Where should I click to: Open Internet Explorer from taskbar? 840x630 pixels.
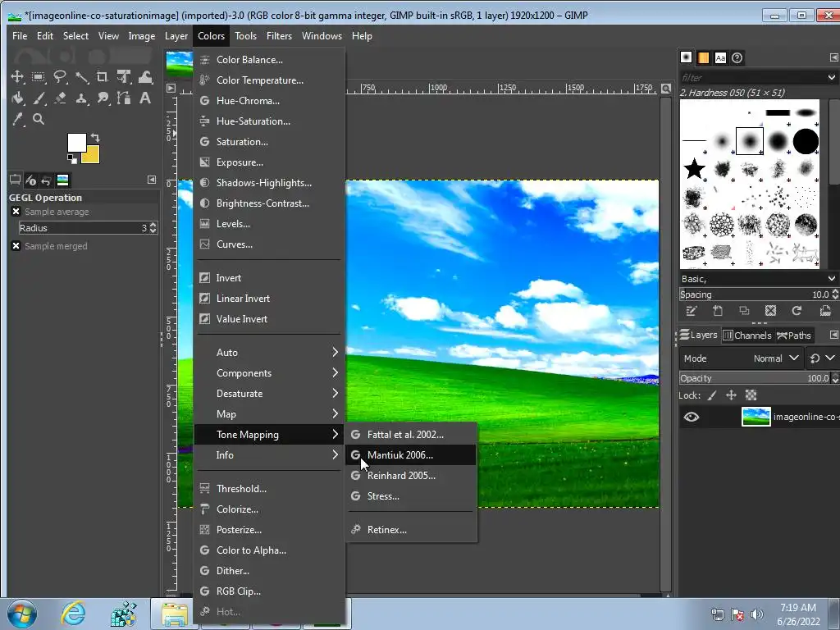pos(73,612)
